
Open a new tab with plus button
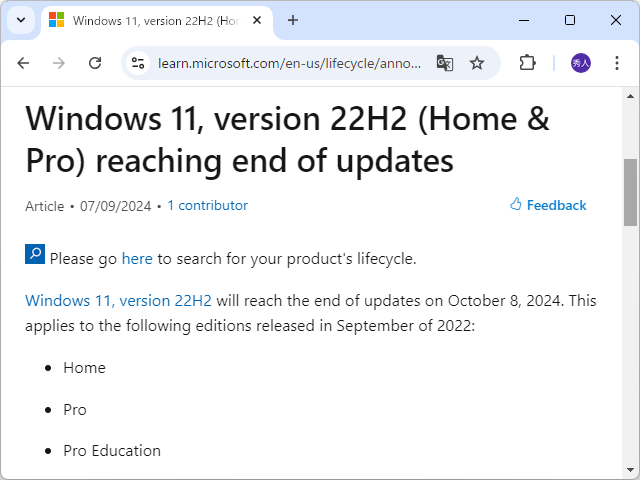coord(293,20)
